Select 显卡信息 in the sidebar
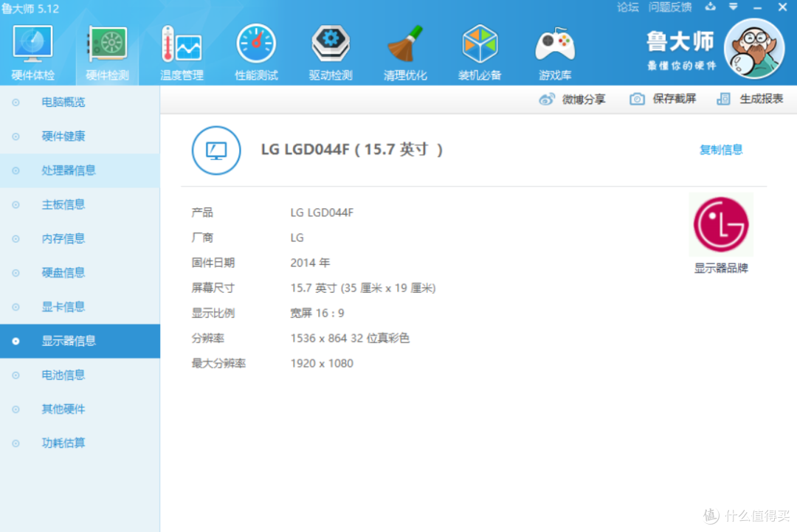Screen dimensions: 797x532 80,306
